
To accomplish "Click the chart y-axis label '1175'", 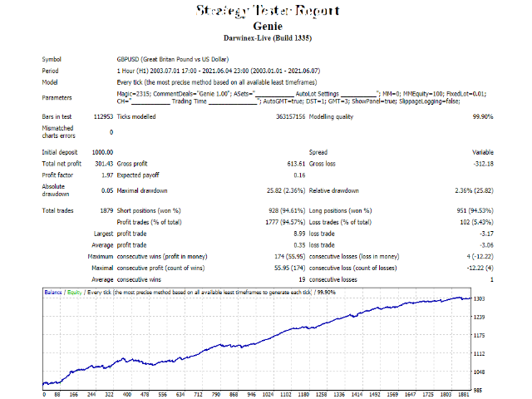I will [x=479, y=336].
